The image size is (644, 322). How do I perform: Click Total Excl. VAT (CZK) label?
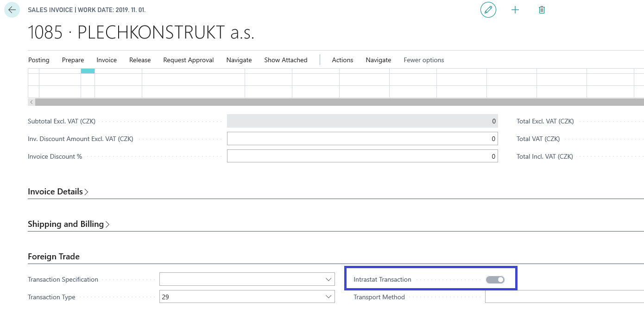(545, 121)
